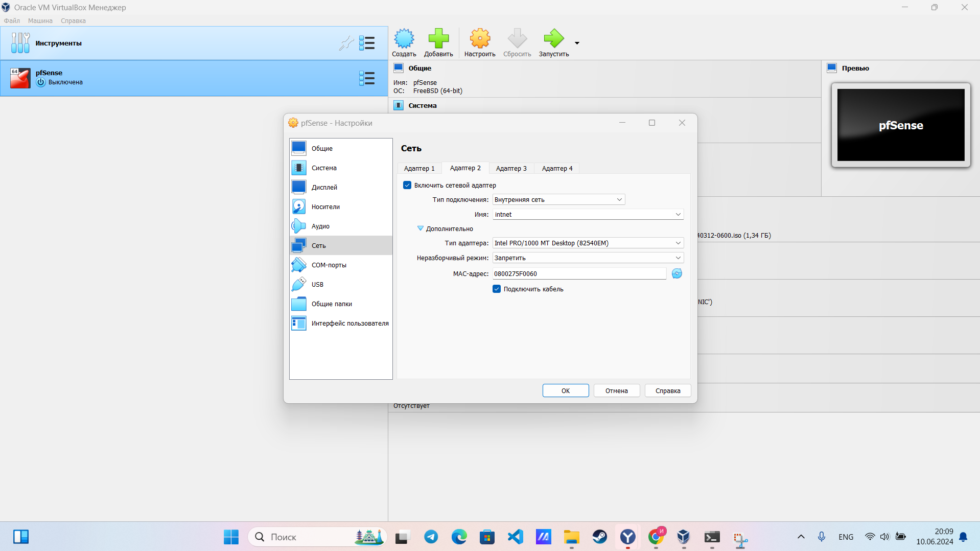Image resolution: width=980 pixels, height=551 pixels.
Task: Open the Машина menu
Action: click(40, 20)
